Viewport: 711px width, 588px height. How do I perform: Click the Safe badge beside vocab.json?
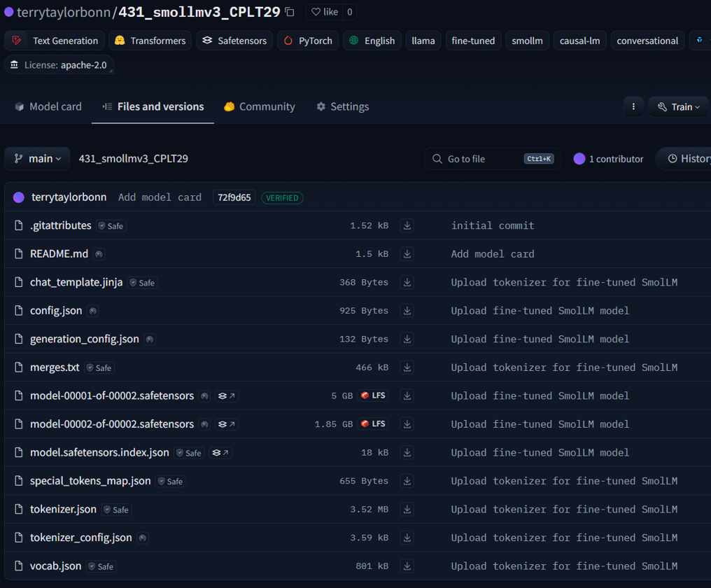(x=101, y=566)
